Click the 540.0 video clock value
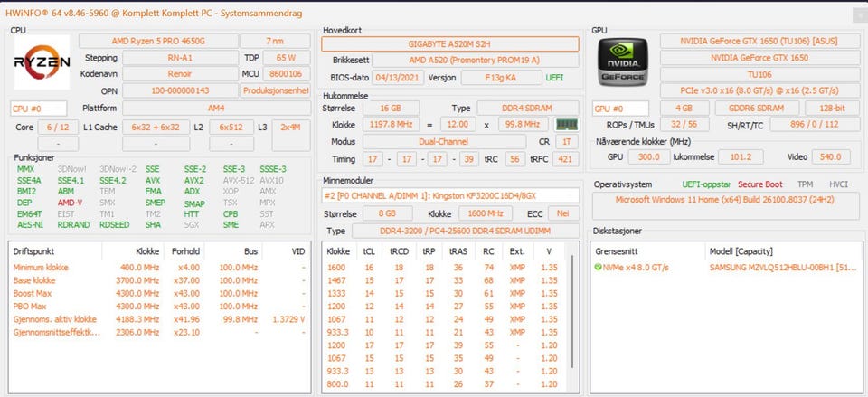Viewport: 868px width, 397px height. coord(830,157)
